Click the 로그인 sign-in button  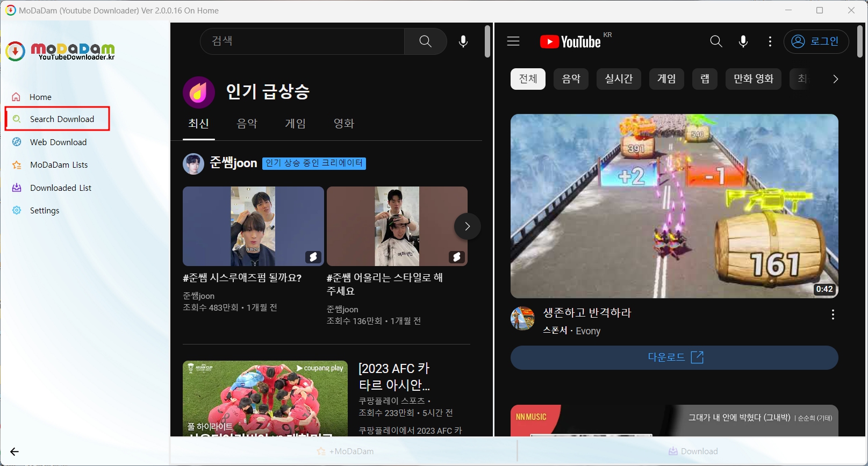coord(816,41)
